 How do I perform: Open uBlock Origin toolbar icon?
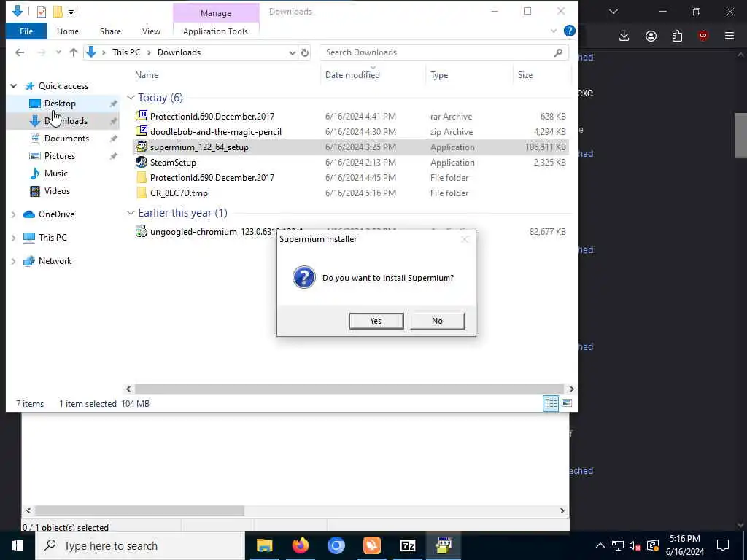click(703, 36)
